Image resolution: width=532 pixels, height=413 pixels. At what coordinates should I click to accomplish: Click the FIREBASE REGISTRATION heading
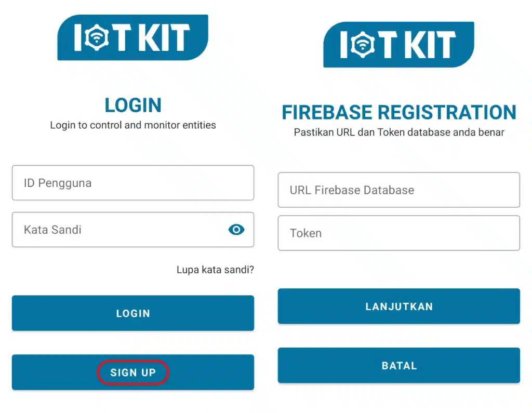tap(398, 112)
